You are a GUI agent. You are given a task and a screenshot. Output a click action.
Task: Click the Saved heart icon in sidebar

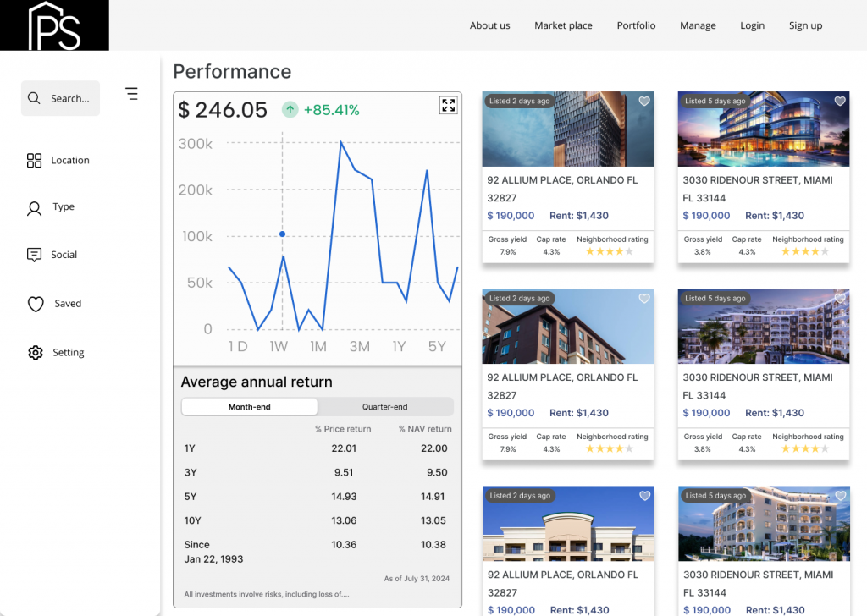tap(36, 304)
